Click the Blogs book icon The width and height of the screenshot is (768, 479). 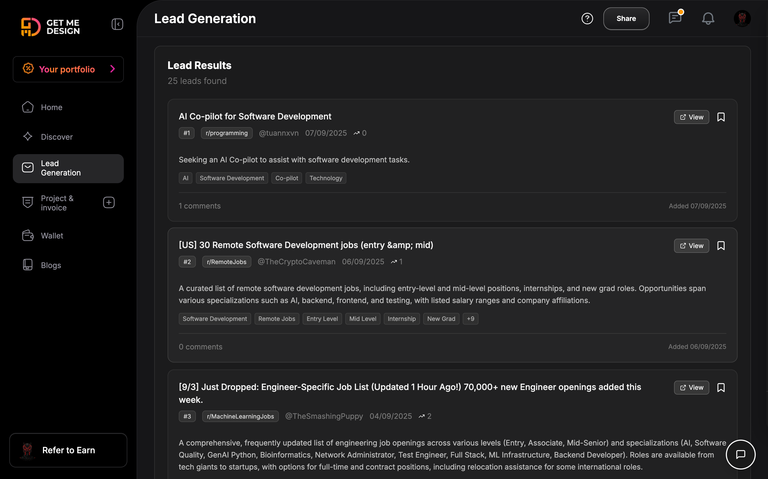[x=28, y=265]
